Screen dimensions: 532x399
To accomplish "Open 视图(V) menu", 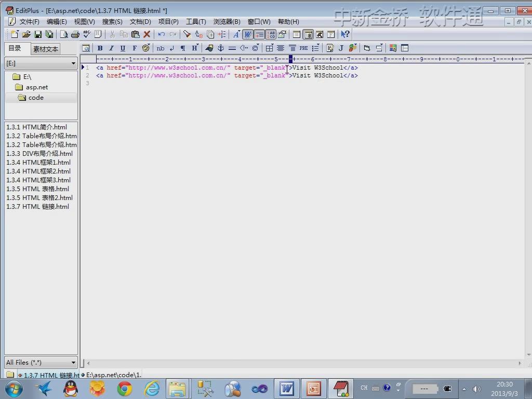I will click(85, 22).
